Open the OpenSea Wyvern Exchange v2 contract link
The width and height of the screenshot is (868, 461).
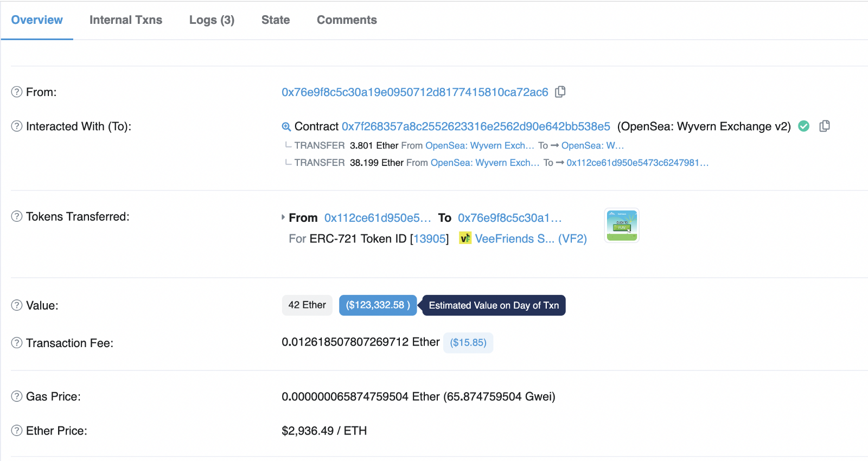475,126
